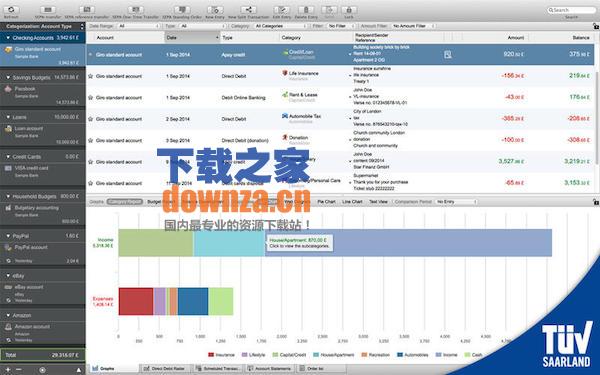This screenshot has width=600, height=375.
Task: Open the Date Range filter dropdown
Action: pos(139,26)
